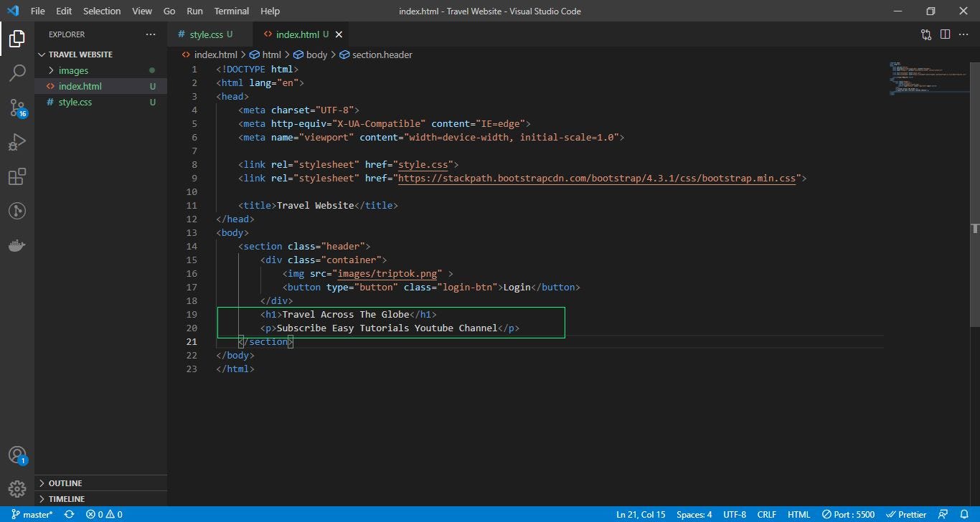The image size is (980, 522).
Task: Click the errors and warnings status bar icon
Action: click(103, 514)
